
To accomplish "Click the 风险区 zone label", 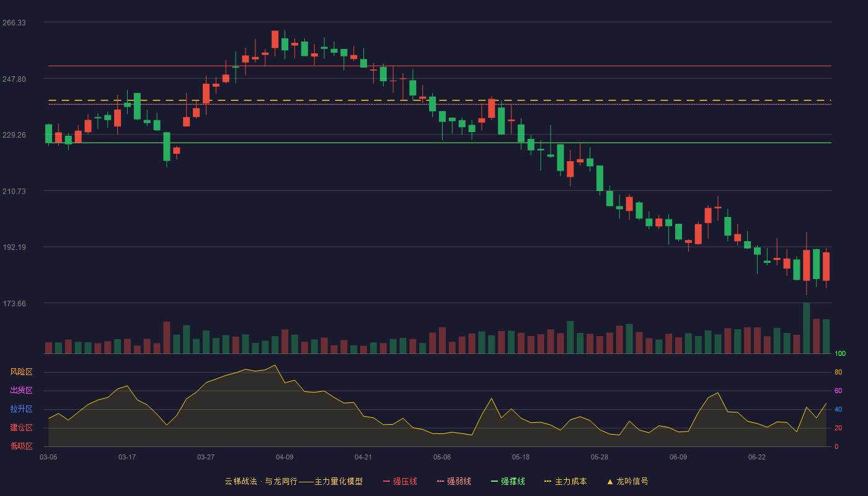I will (21, 372).
